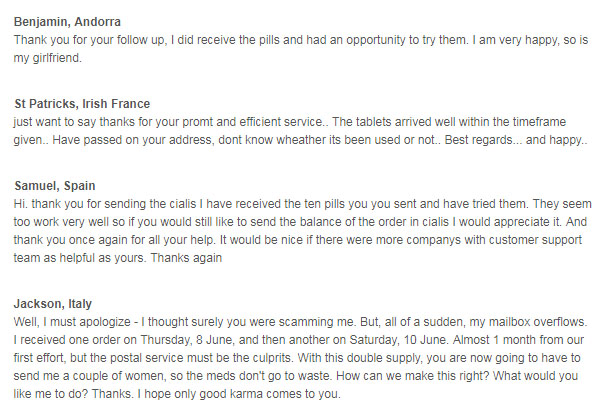
Task: Click the line starting "Well, I must apologize"
Action: tap(300, 321)
